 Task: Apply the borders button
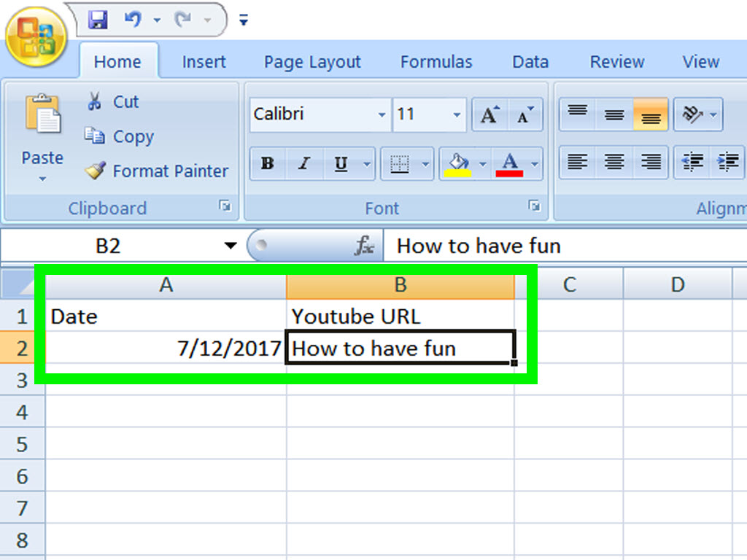coord(399,164)
